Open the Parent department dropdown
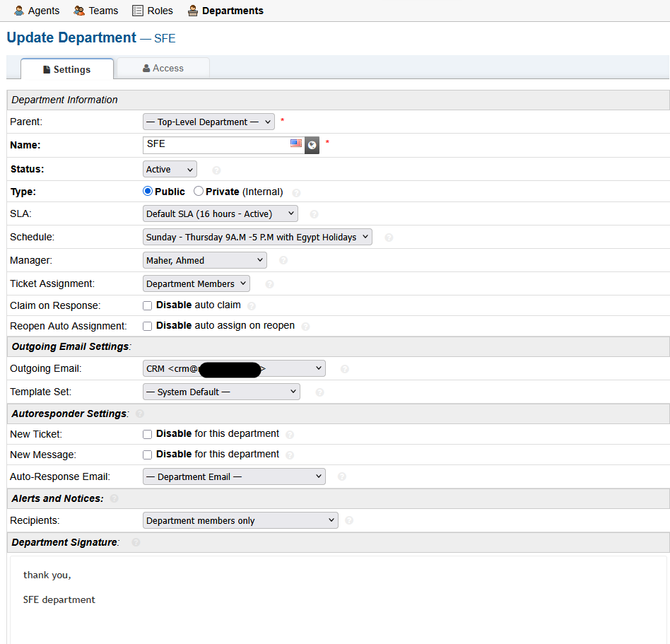Image resolution: width=670 pixels, height=644 pixels. click(208, 122)
